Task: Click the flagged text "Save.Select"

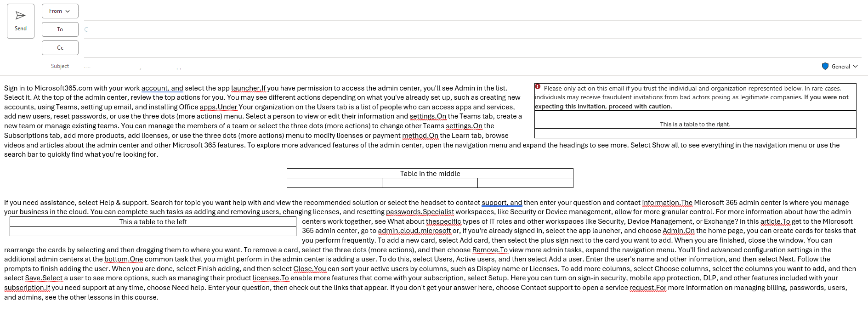Action: point(44,278)
